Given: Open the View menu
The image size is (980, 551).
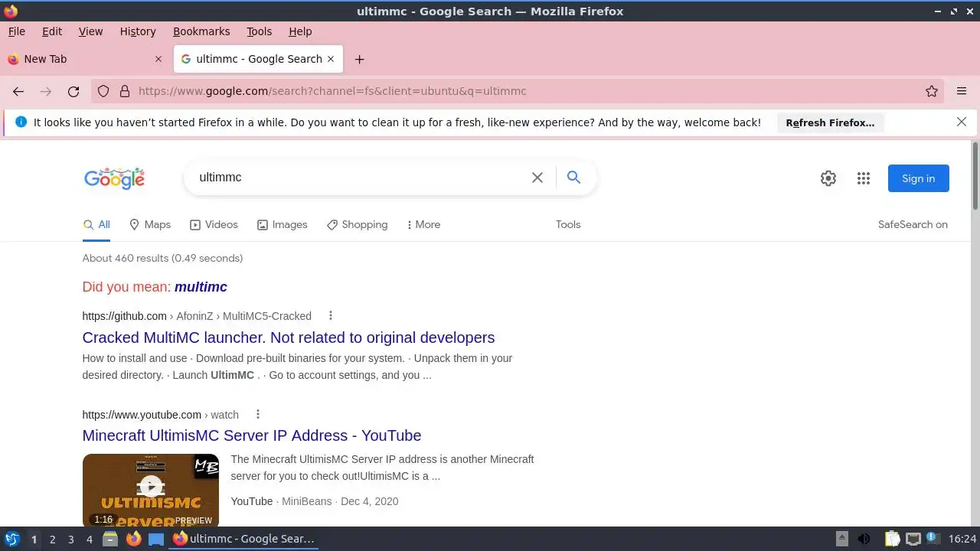Looking at the screenshot, I should pos(90,31).
